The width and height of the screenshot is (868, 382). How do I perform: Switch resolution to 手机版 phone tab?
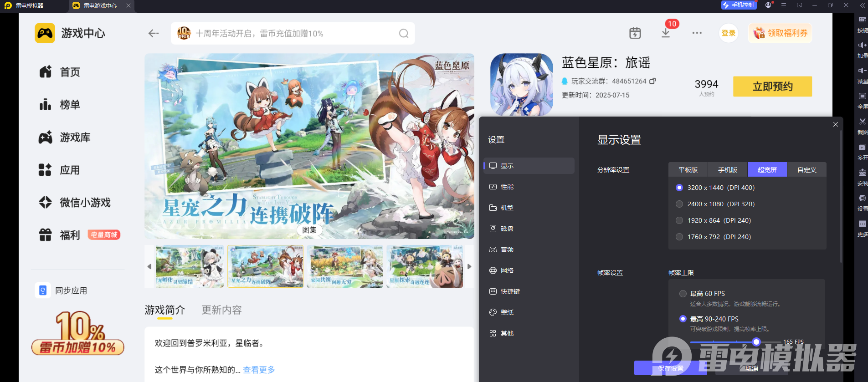(x=728, y=170)
